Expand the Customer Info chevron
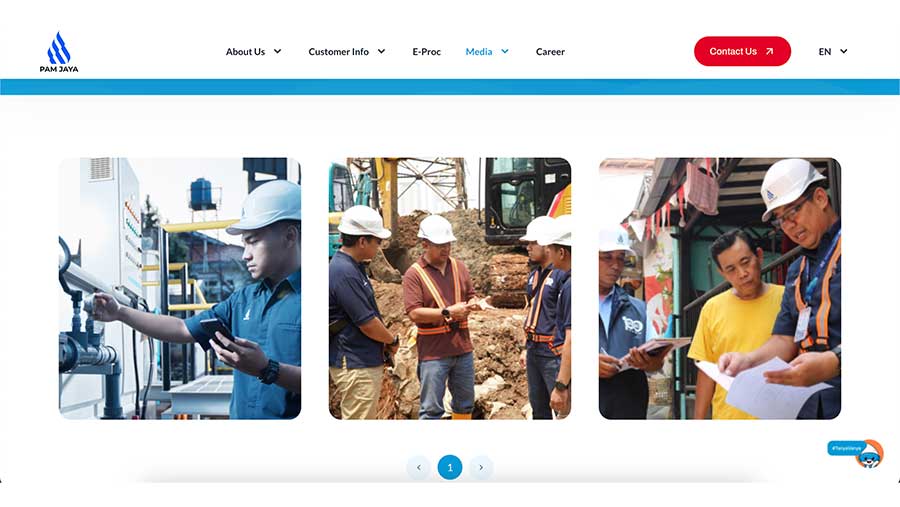This screenshot has height=507, width=900. point(381,51)
